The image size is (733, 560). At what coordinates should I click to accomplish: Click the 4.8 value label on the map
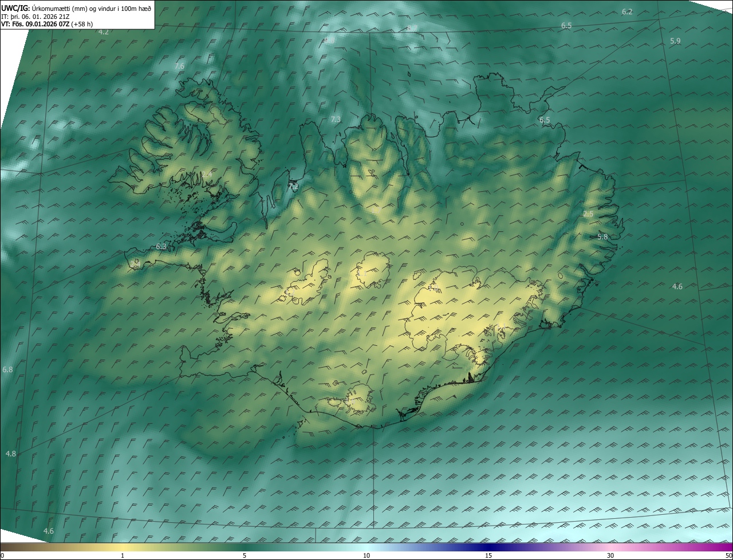11,454
